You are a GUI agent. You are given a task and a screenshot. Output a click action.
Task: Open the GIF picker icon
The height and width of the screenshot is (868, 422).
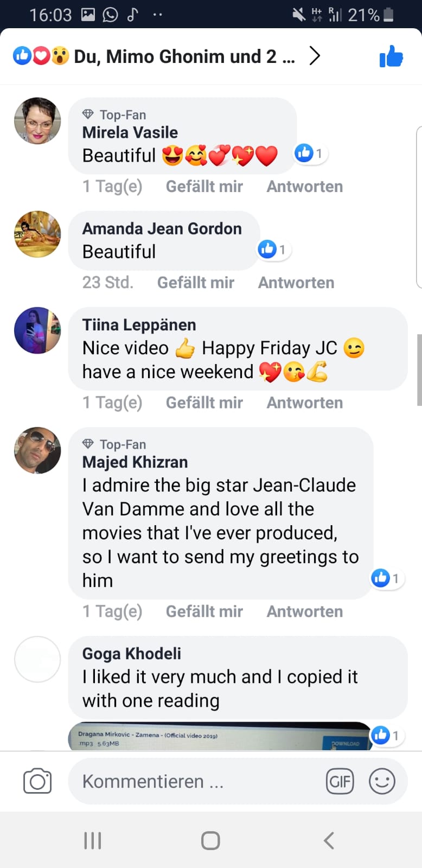340,781
